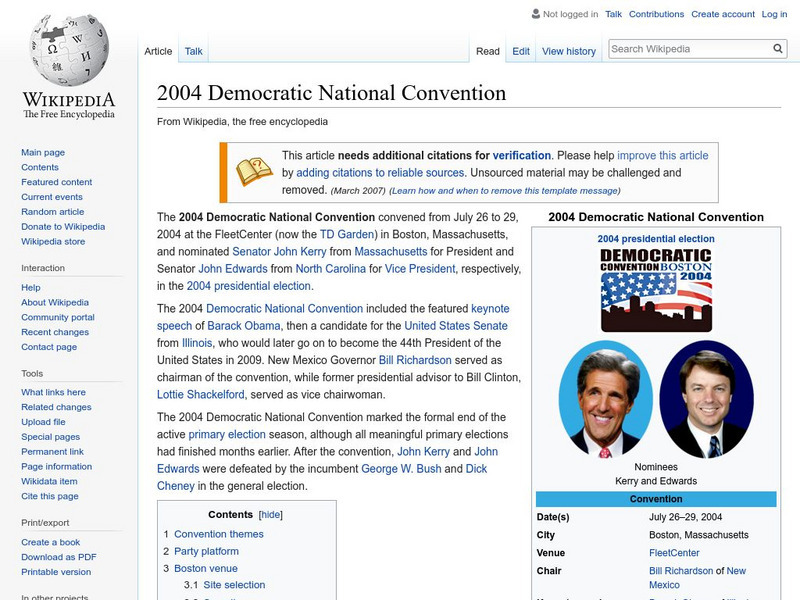Viewport: 800px width, 600px height.
Task: Open Contact page
Action: point(49,346)
